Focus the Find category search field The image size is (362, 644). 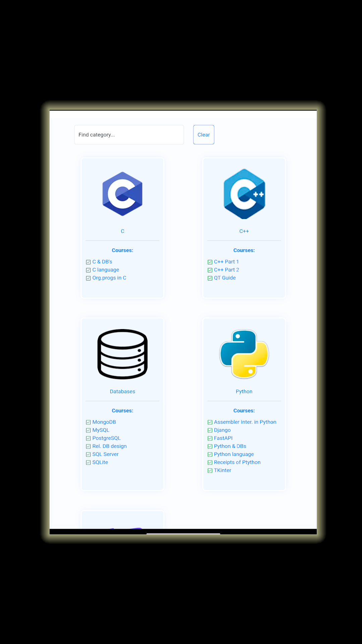click(129, 135)
